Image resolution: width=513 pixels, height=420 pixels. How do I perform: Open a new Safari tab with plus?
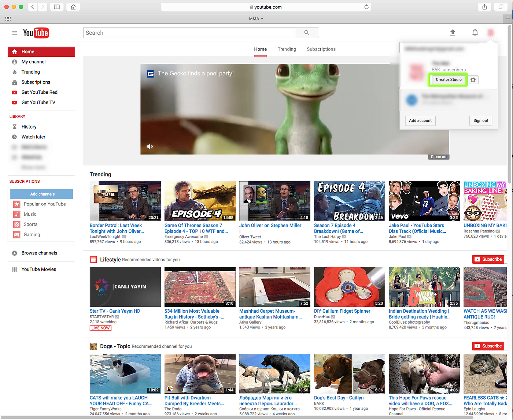[508, 18]
